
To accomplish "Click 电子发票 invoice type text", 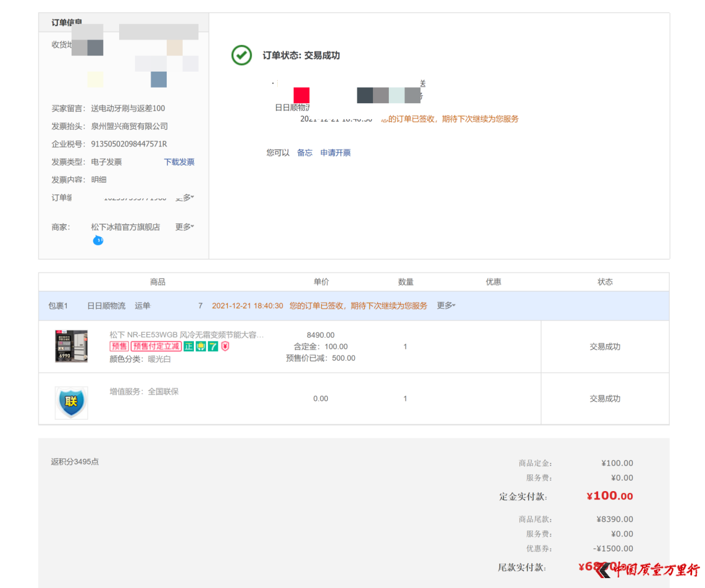I will coord(106,162).
